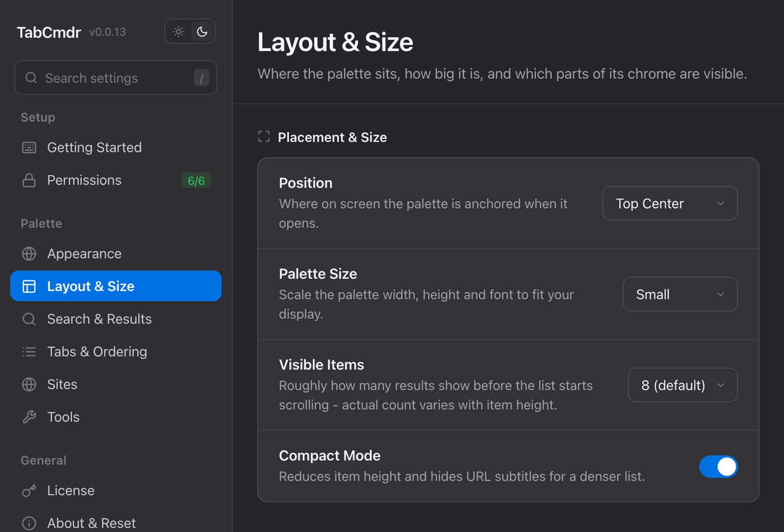Navigate to the Sites section
This screenshot has width=784, height=532.
(116, 384)
